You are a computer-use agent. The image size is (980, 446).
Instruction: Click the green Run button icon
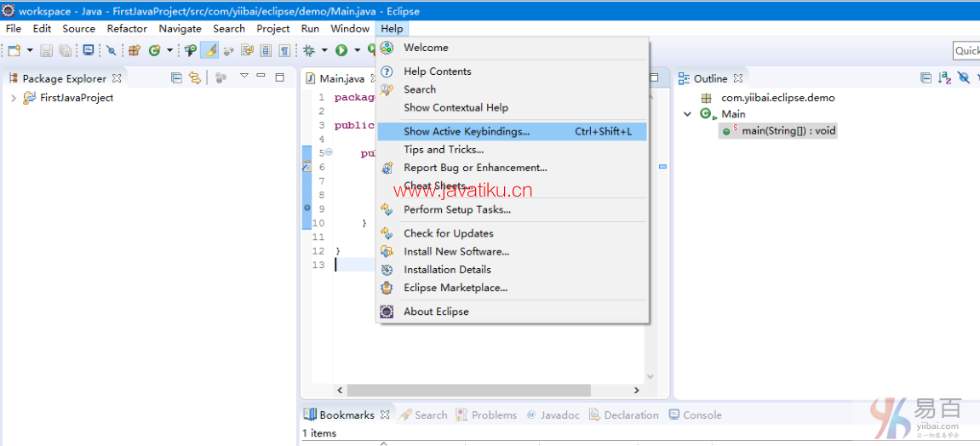point(341,51)
